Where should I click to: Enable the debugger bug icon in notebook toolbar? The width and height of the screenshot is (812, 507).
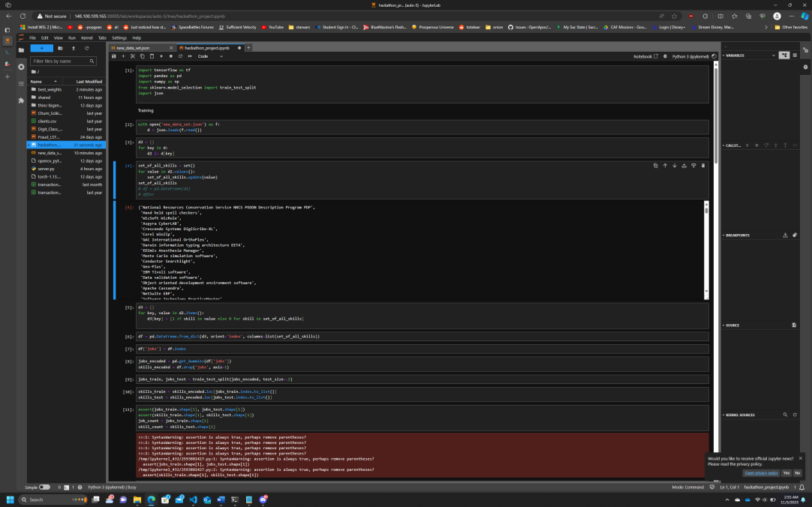click(665, 55)
